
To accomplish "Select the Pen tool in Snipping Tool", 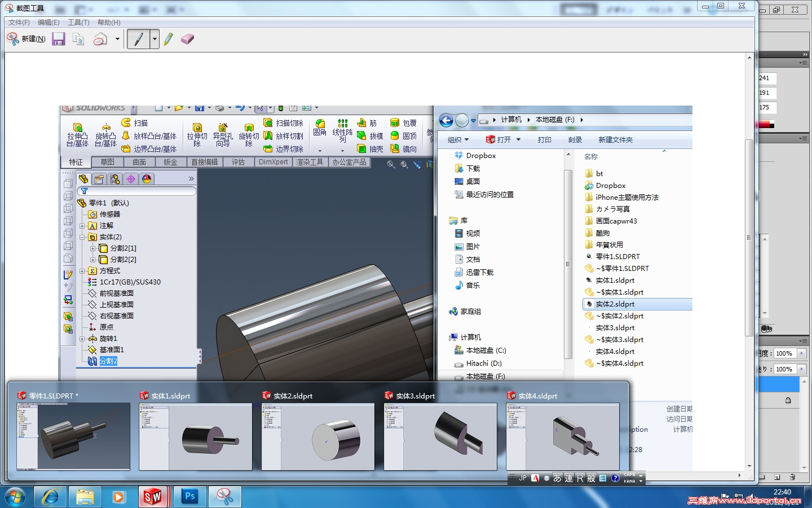I will click(138, 39).
